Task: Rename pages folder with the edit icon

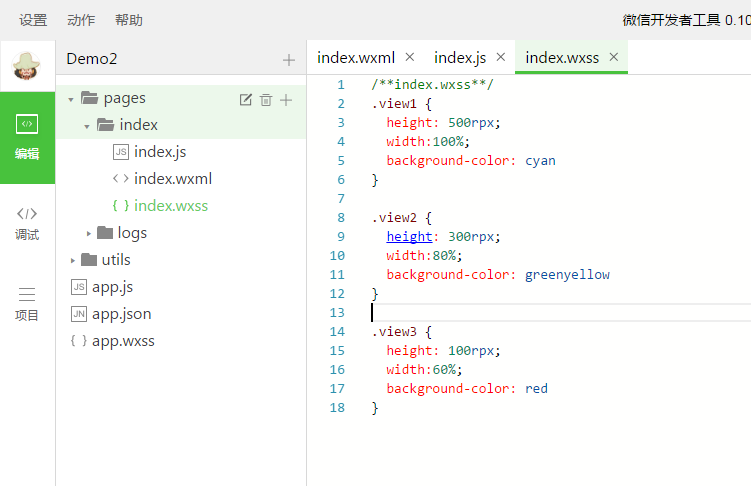Action: pos(246,99)
